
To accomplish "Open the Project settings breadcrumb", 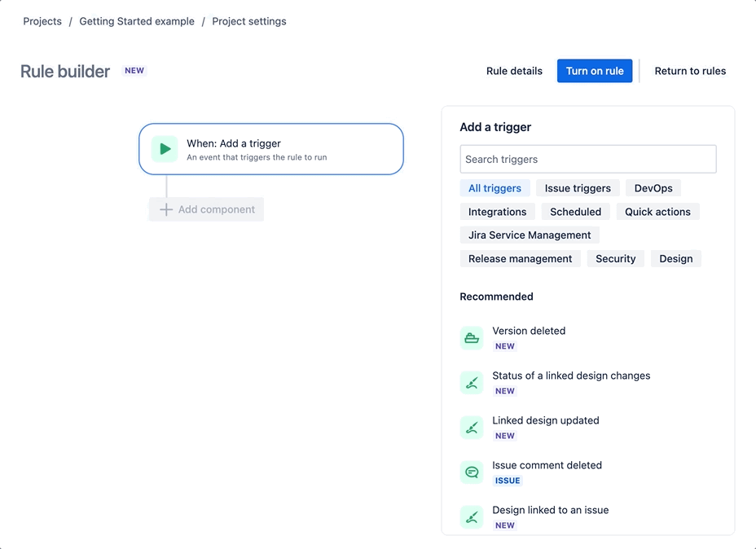I will (249, 21).
